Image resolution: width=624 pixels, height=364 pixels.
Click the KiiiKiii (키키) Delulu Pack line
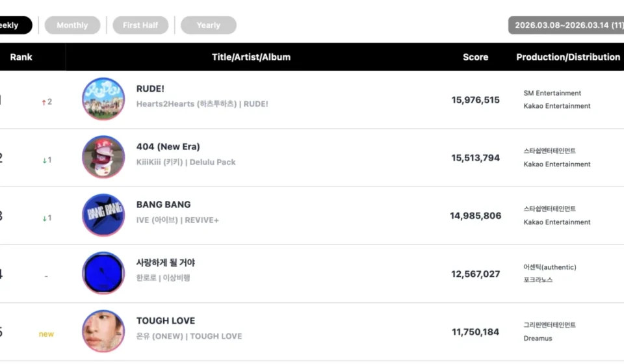186,162
